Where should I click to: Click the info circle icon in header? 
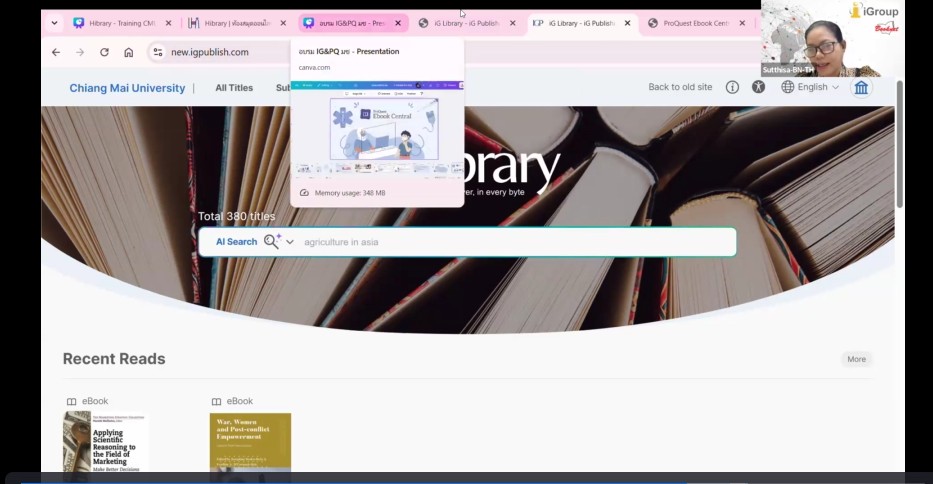click(x=732, y=87)
